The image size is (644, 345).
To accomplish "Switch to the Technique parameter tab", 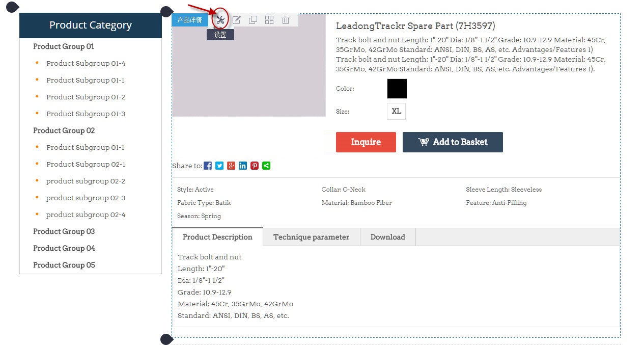I will (311, 237).
